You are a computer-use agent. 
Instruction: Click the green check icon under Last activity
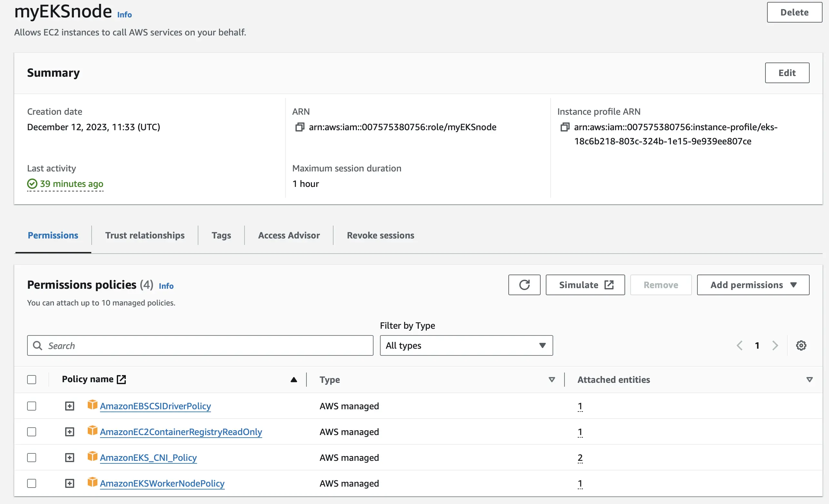coord(32,184)
